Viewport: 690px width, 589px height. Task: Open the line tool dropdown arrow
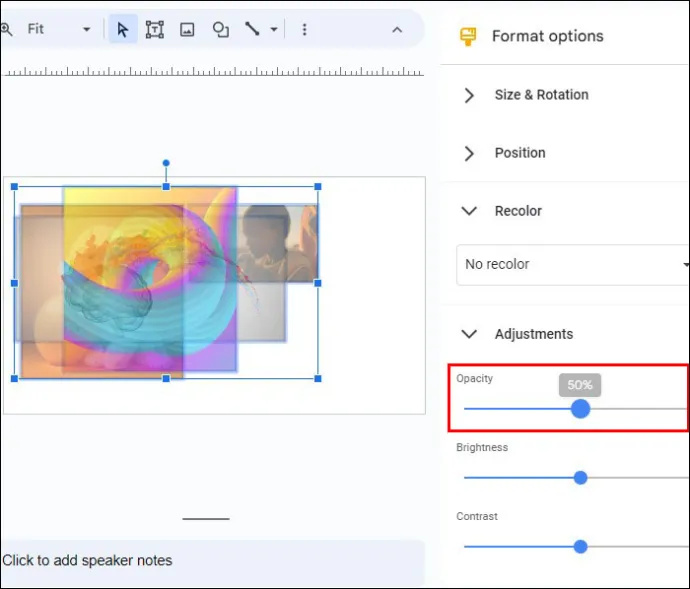pos(274,29)
